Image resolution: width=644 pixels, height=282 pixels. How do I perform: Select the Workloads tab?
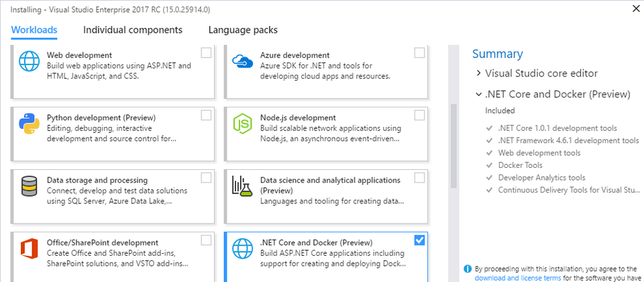34,30
